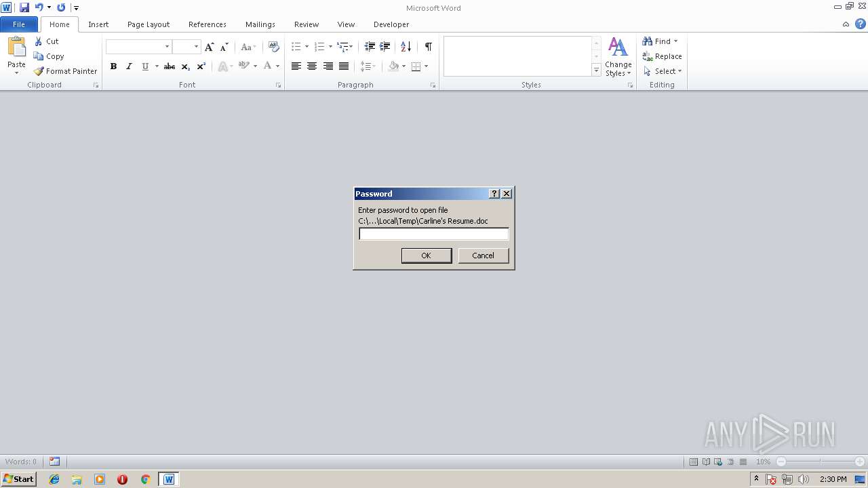
Task: Click the Increase Indent icon
Action: click(x=385, y=47)
